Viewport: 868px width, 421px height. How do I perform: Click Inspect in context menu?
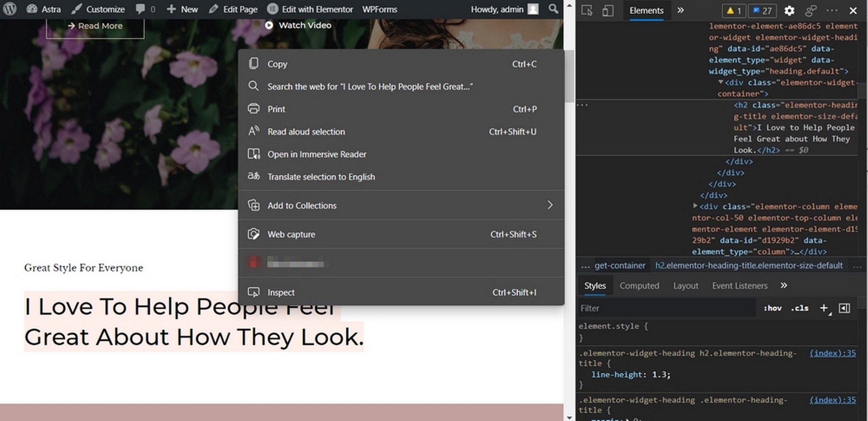402,292
